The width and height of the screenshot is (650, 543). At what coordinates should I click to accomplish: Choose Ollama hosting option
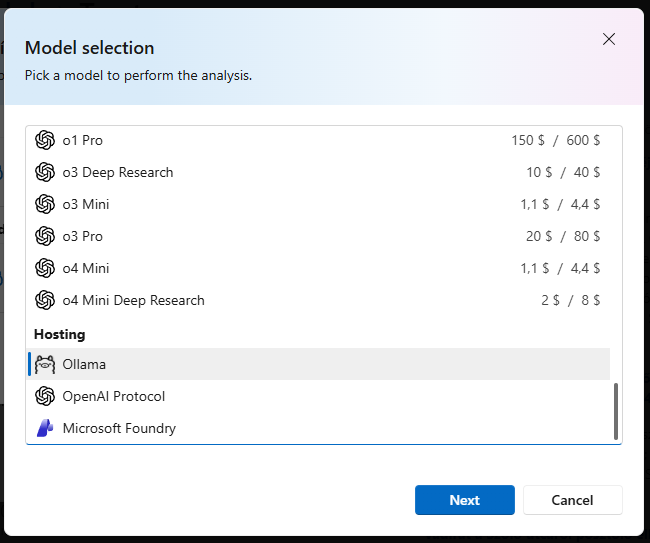coord(318,364)
